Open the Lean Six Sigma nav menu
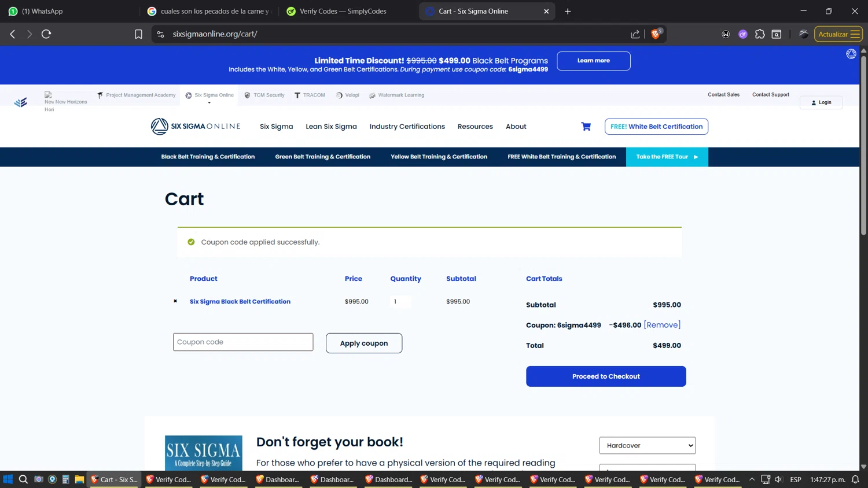 (331, 127)
